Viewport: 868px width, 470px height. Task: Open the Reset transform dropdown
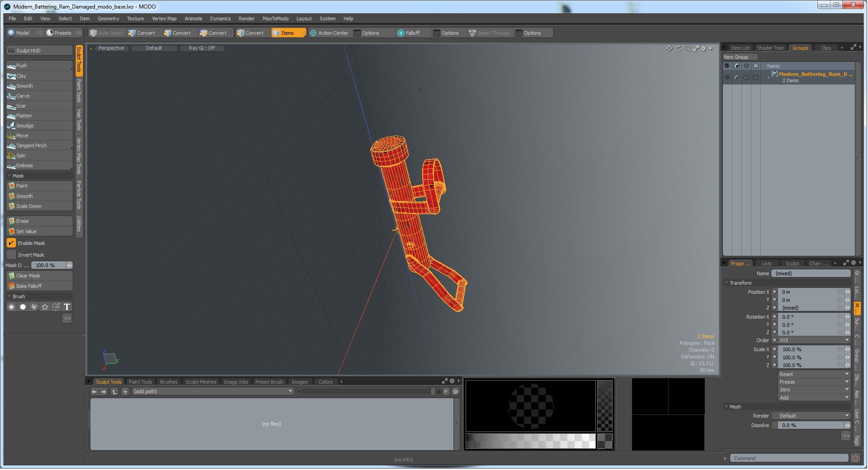pos(814,374)
